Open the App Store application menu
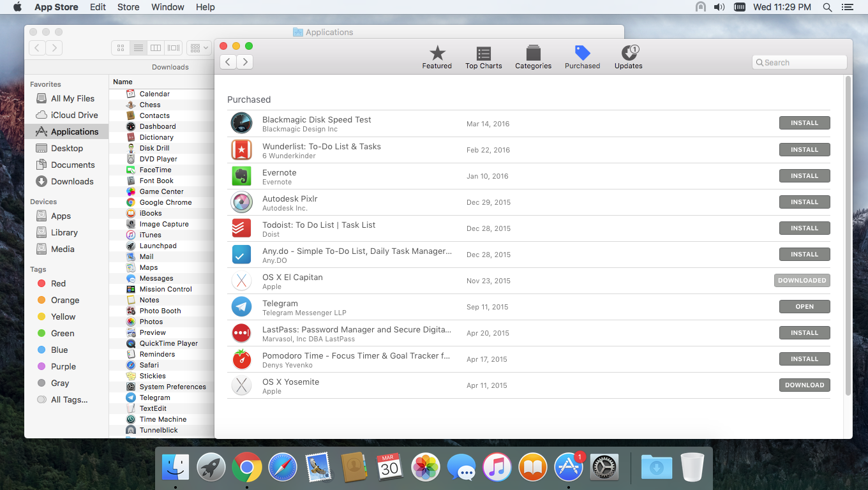This screenshot has width=868, height=490. 56,7
